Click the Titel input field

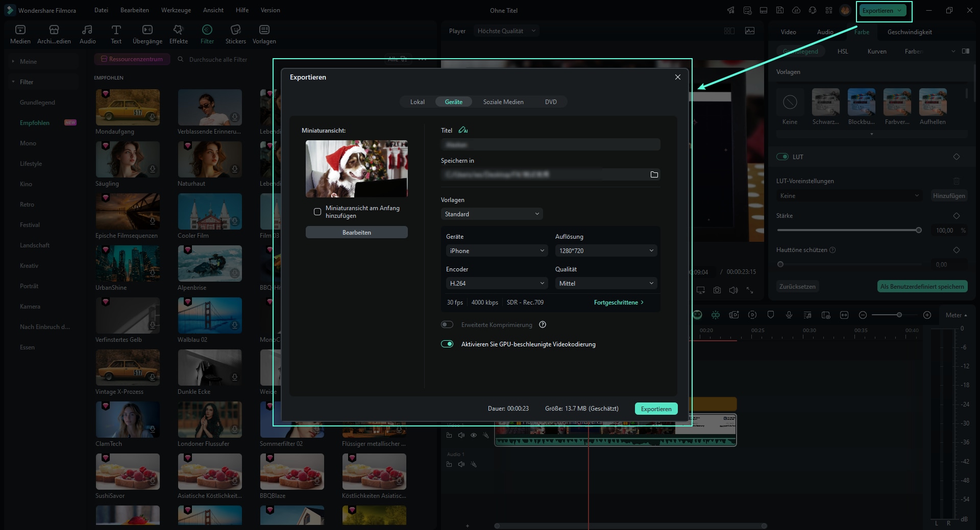point(550,144)
